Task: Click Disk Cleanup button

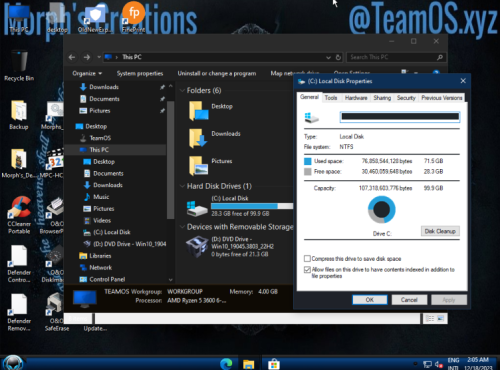Action: (x=440, y=231)
